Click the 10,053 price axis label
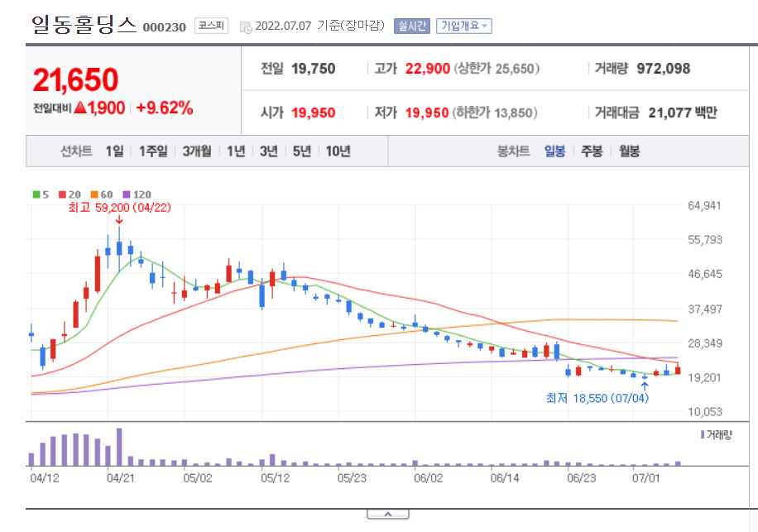Screen dimensions: 758x532 click(705, 412)
